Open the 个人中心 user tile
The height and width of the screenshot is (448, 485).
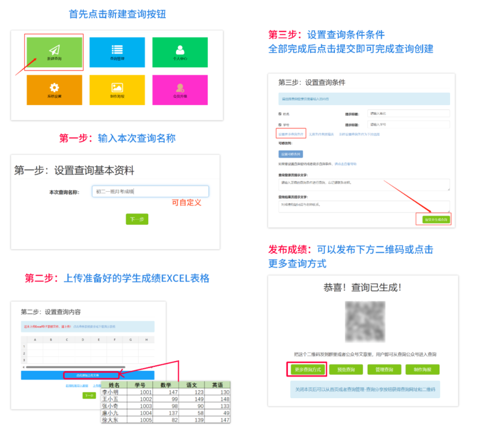coord(180,52)
